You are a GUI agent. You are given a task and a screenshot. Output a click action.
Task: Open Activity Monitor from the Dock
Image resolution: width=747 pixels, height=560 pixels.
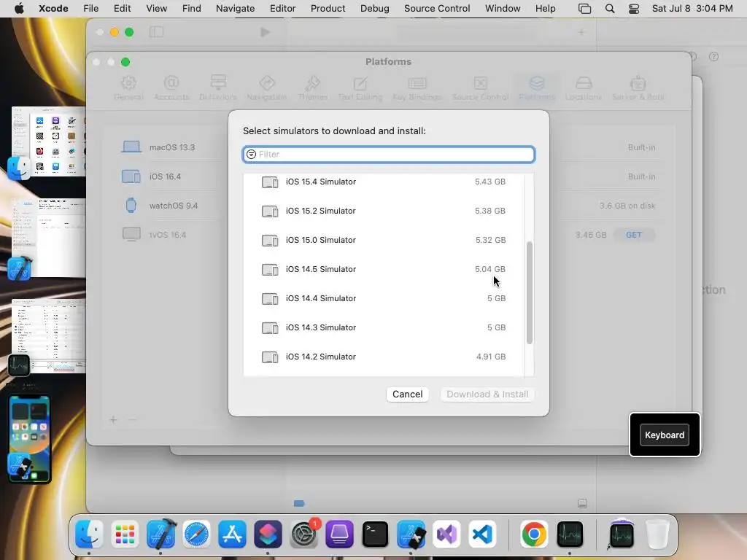point(570,534)
